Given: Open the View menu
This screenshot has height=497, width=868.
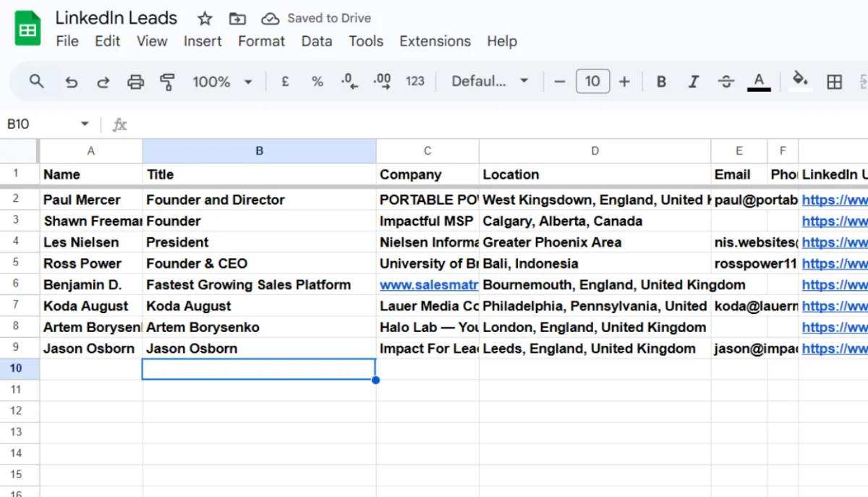Looking at the screenshot, I should 152,41.
